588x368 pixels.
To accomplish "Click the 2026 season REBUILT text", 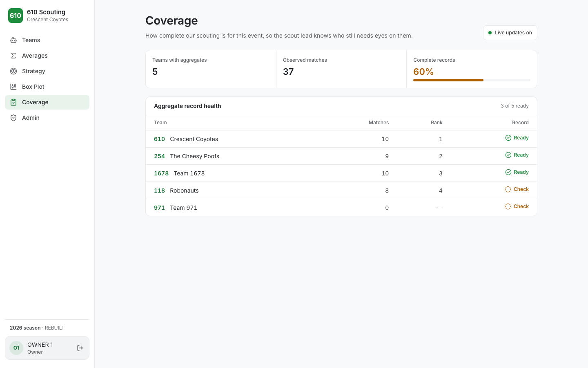I will pyautogui.click(x=37, y=328).
